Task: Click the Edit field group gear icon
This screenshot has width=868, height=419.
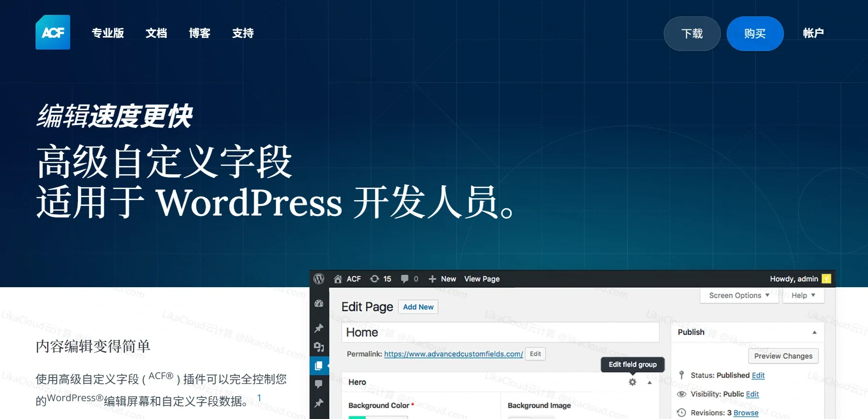Action: pos(632,382)
